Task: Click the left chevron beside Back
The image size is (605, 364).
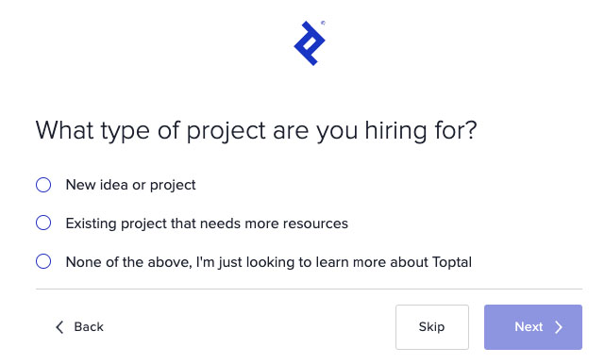Action: pos(59,327)
